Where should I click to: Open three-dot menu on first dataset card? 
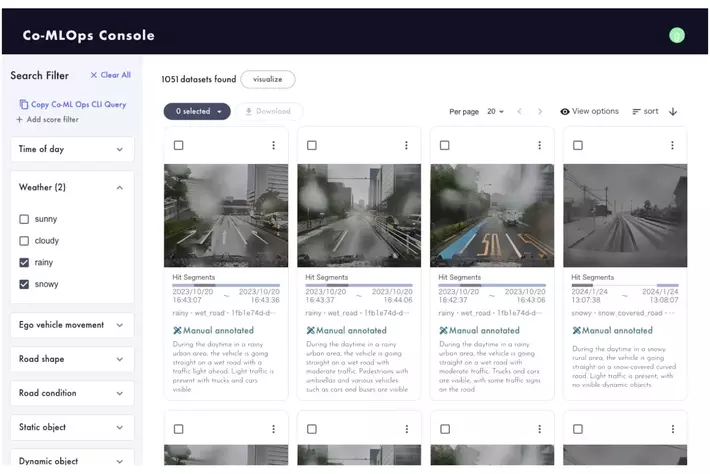click(273, 145)
